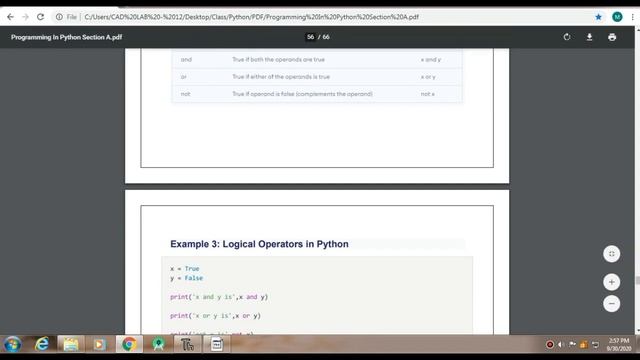Screen dimensions: 640x360
Task: Switch to the Chrome taskbar button
Action: click(x=129, y=344)
